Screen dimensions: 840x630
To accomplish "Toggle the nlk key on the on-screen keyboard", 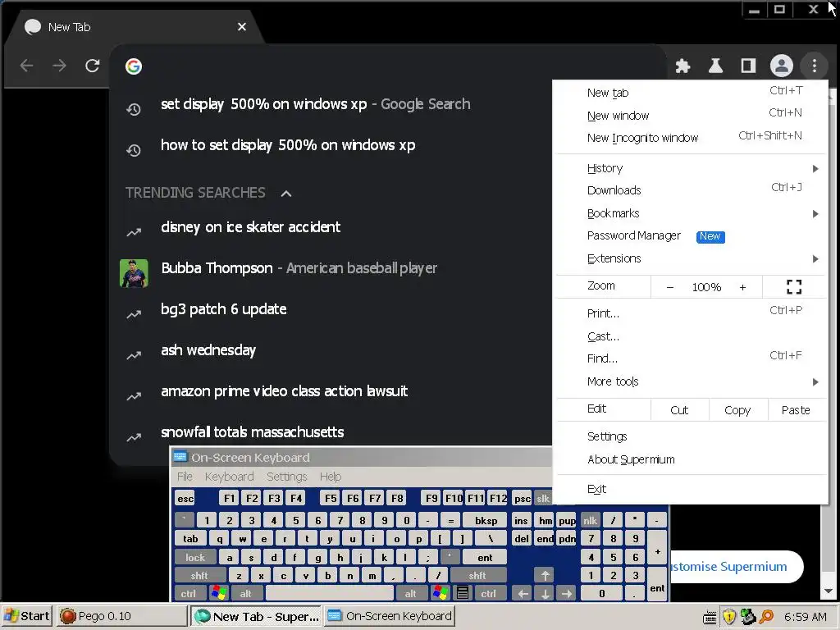I will [x=591, y=520].
